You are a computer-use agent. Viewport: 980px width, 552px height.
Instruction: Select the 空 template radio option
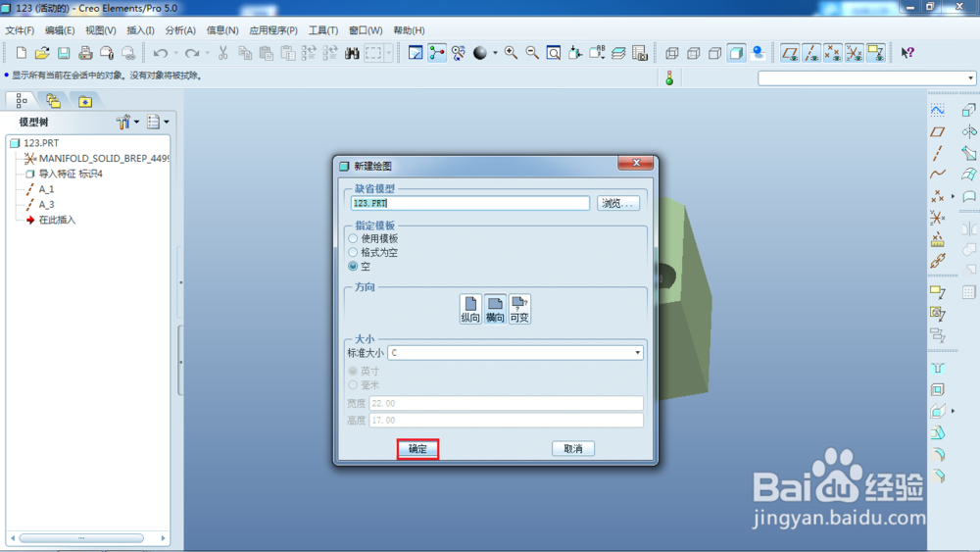[353, 266]
